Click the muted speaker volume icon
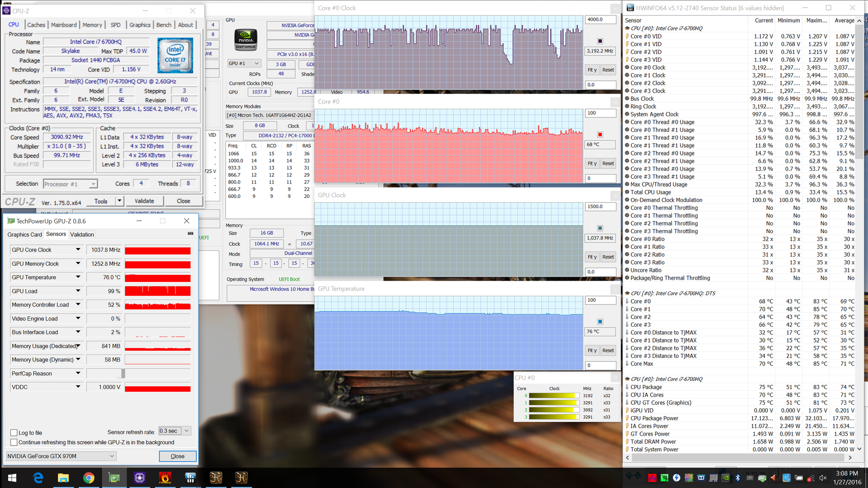868x488 pixels. click(823, 478)
